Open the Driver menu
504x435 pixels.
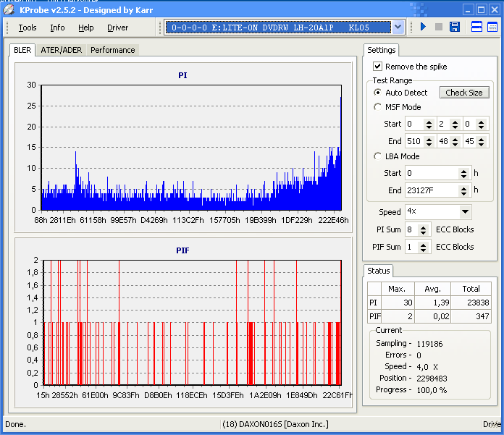(x=117, y=28)
